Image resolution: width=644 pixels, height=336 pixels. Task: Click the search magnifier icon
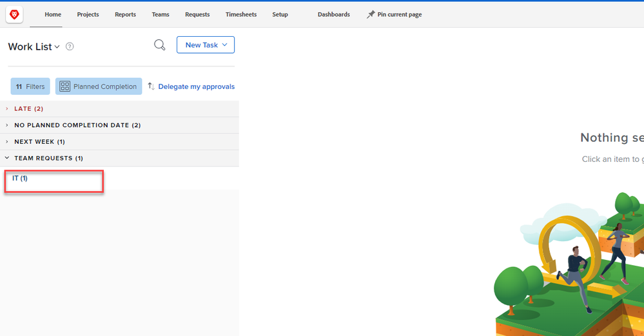click(x=159, y=45)
